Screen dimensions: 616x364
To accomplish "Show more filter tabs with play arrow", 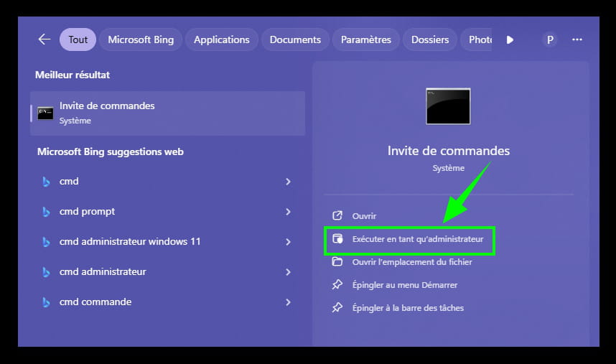I will point(510,39).
